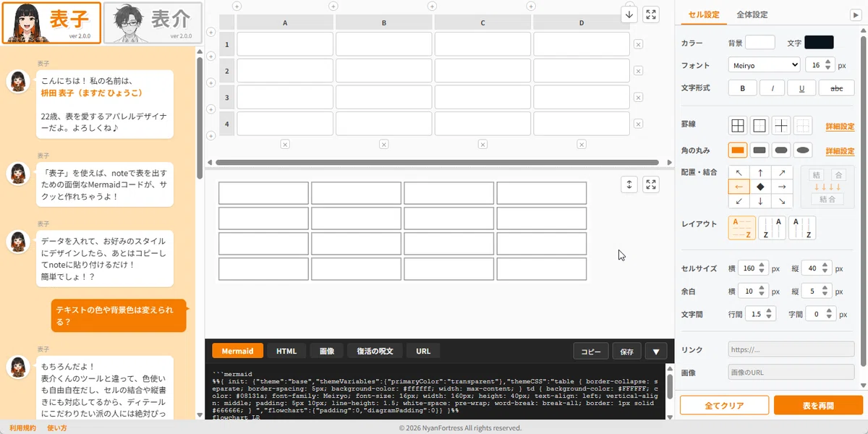Viewport: 868px width, 434px height.
Task: Select the faint no-border grid icon
Action: pyautogui.click(x=803, y=126)
